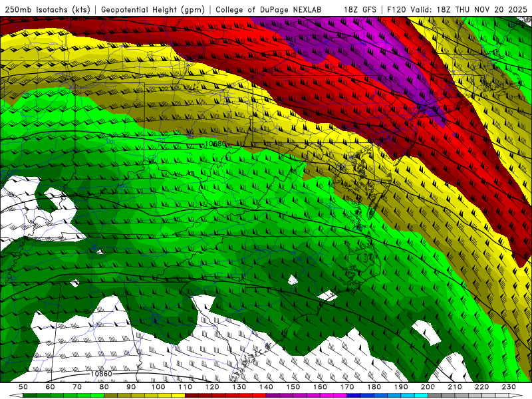Click the 190 value on the color bar
532x399 pixels.
[x=402, y=387]
